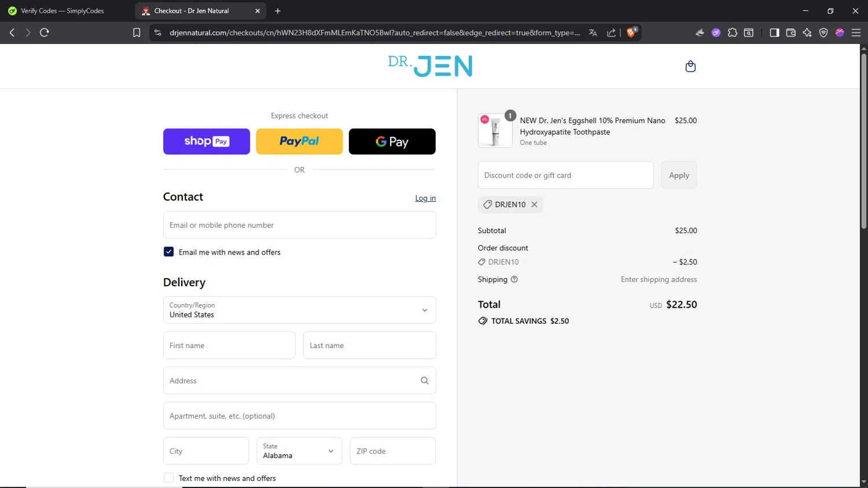Click the purple toolbar extension icon

coord(716,33)
